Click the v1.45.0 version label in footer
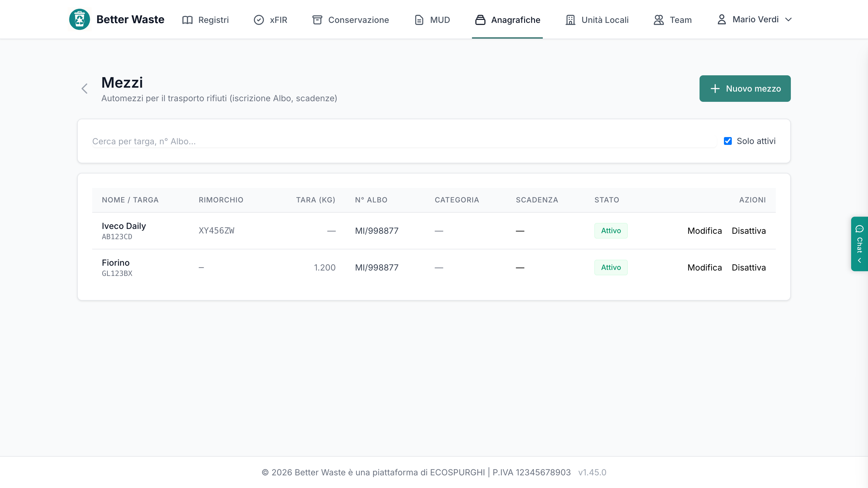 point(592,473)
